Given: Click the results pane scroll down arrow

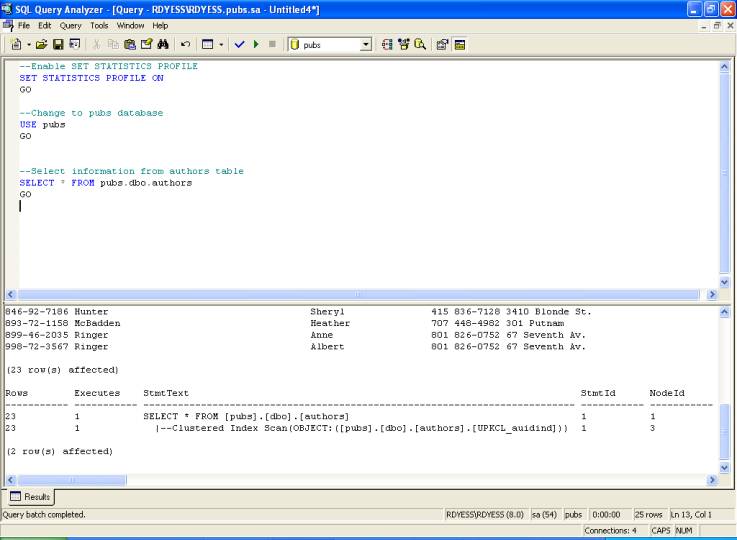Looking at the screenshot, I should [x=726, y=467].
